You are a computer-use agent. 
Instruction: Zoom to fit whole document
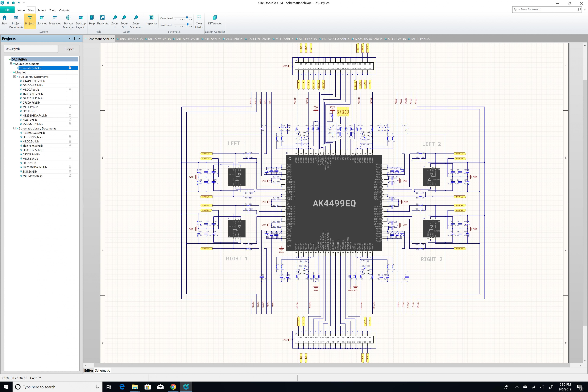136,22
